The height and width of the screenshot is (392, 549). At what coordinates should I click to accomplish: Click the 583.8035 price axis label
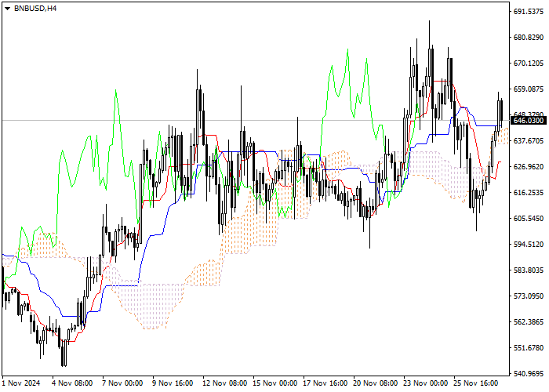[529, 270]
